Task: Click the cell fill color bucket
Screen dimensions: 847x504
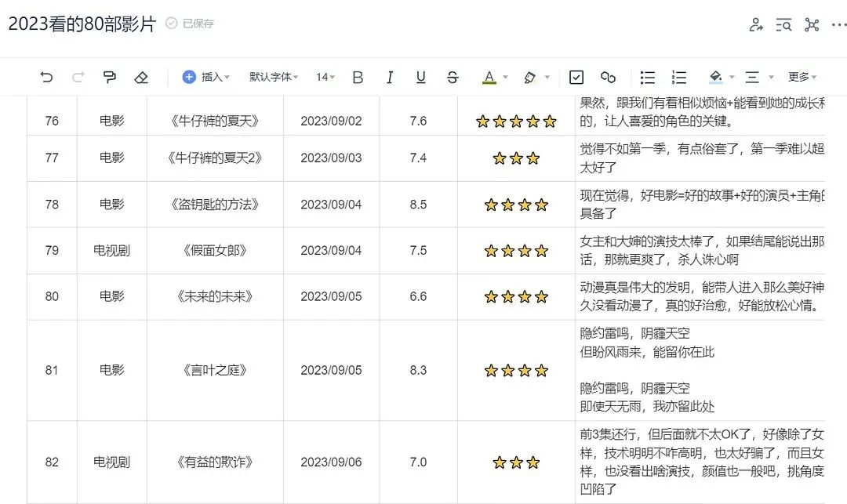Action: 716,78
